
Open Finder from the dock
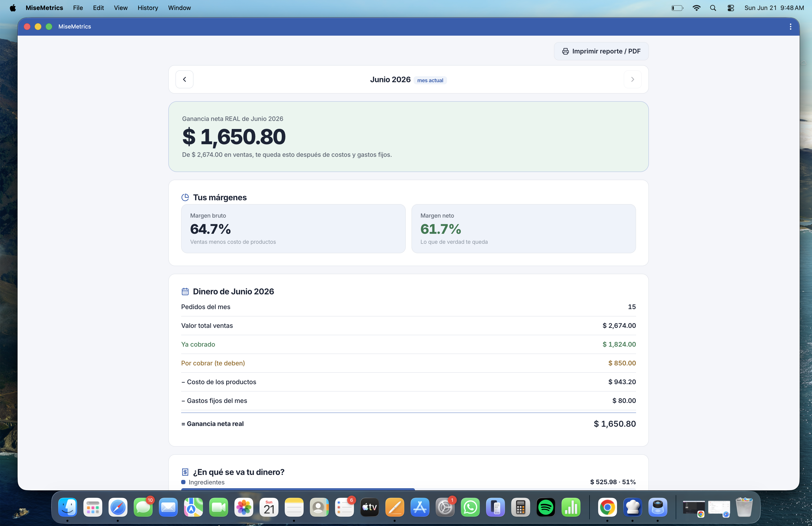[68, 507]
